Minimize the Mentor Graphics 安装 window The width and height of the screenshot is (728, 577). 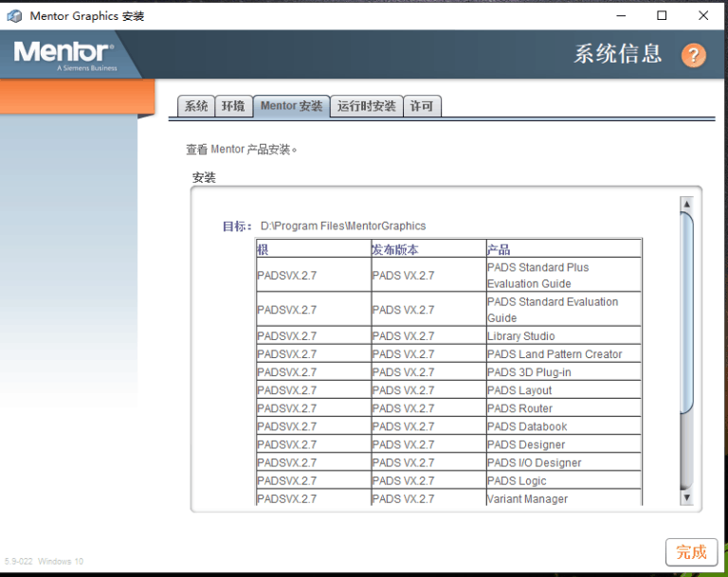point(621,16)
